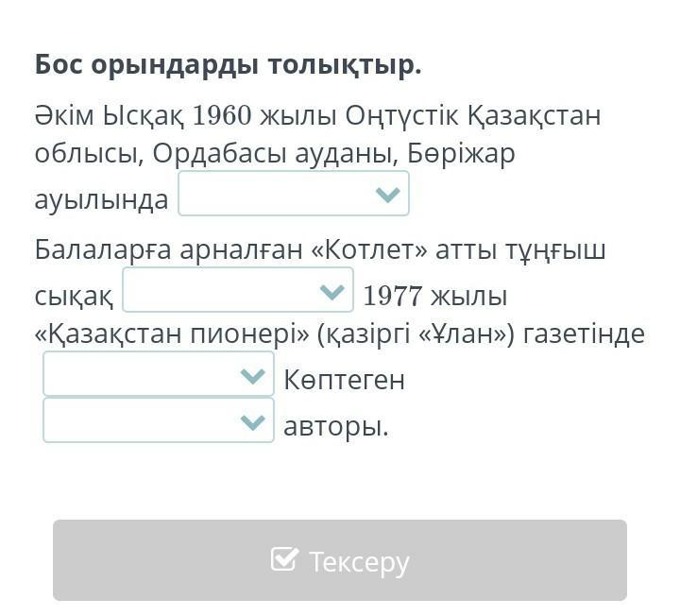Click the checkmark icon on the Тексеру button
This screenshot has height=616, width=680.
[x=284, y=559]
